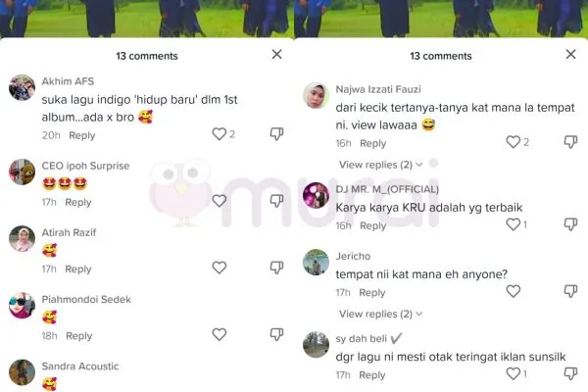View replies under Jericho's comment
588x392 pixels.
(x=380, y=314)
